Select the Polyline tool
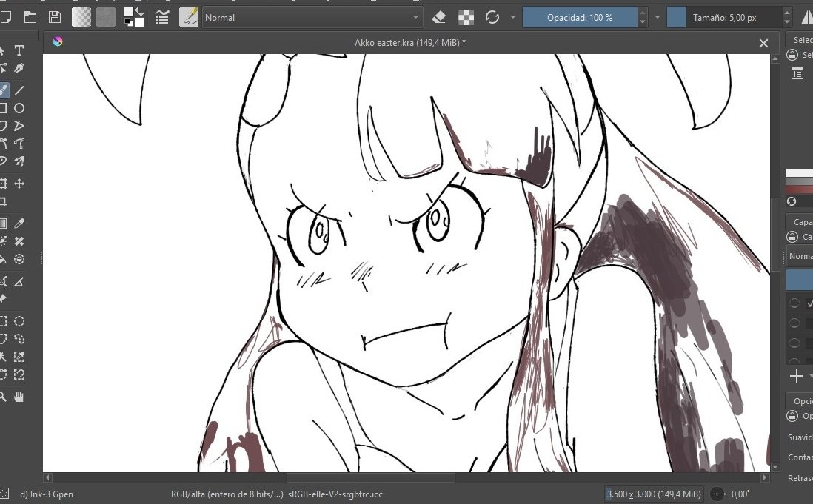This screenshot has height=504, width=813. pyautogui.click(x=19, y=126)
